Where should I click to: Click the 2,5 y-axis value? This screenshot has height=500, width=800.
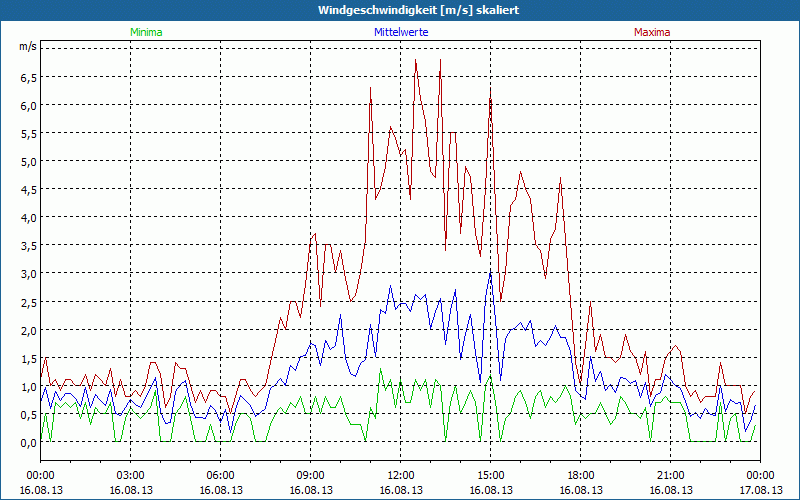click(29, 302)
